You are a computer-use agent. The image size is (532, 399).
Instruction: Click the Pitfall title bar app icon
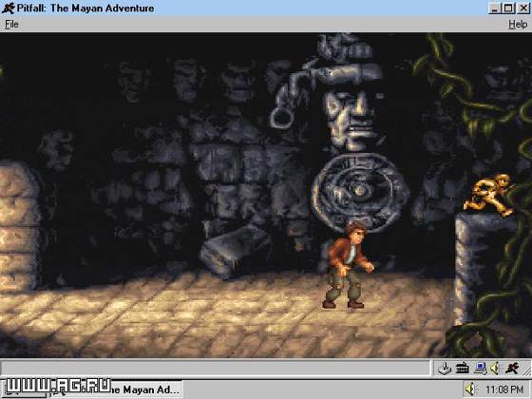(x=9, y=8)
